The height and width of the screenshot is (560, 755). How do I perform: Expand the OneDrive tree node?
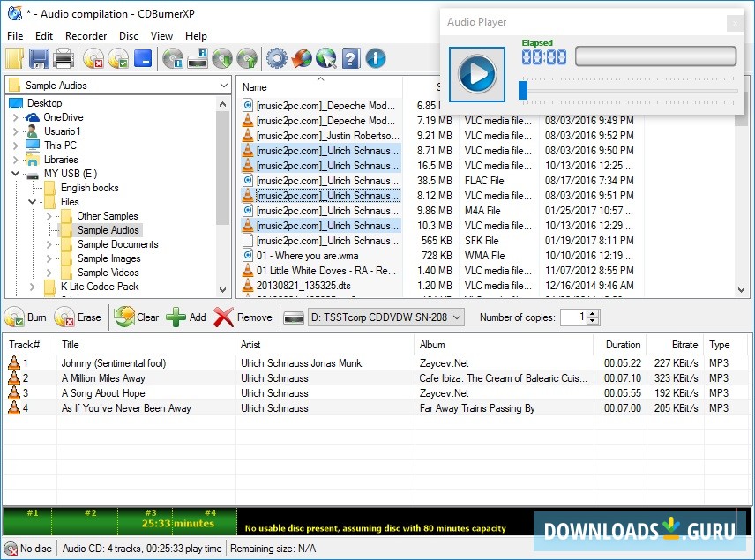pyautogui.click(x=15, y=117)
